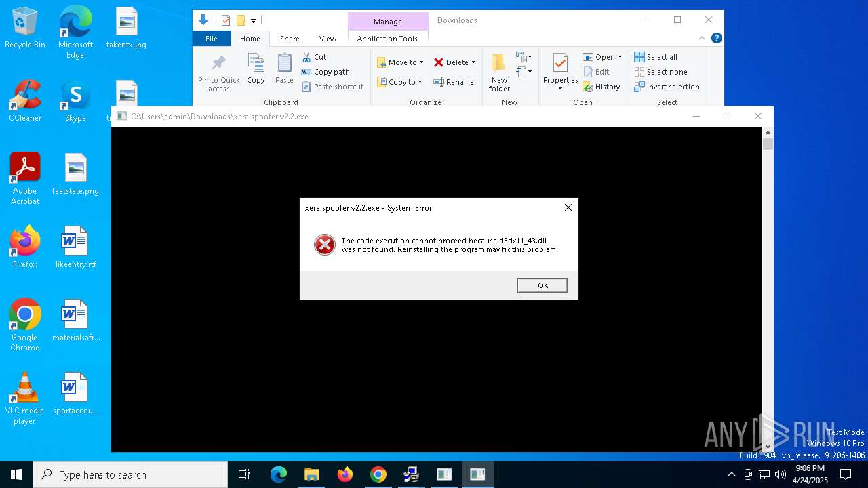Select the materialsafr... Word document on desktop
Image resolution: width=868 pixels, height=488 pixels.
[75, 321]
